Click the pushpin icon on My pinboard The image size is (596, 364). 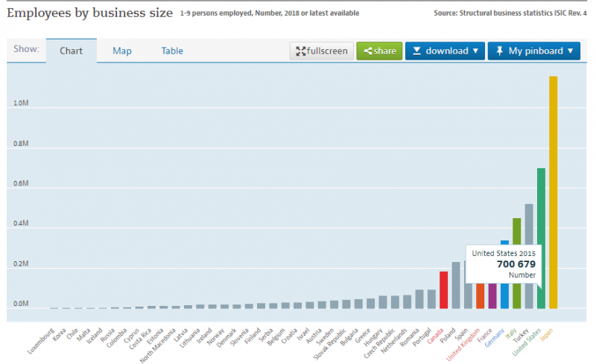click(x=499, y=51)
